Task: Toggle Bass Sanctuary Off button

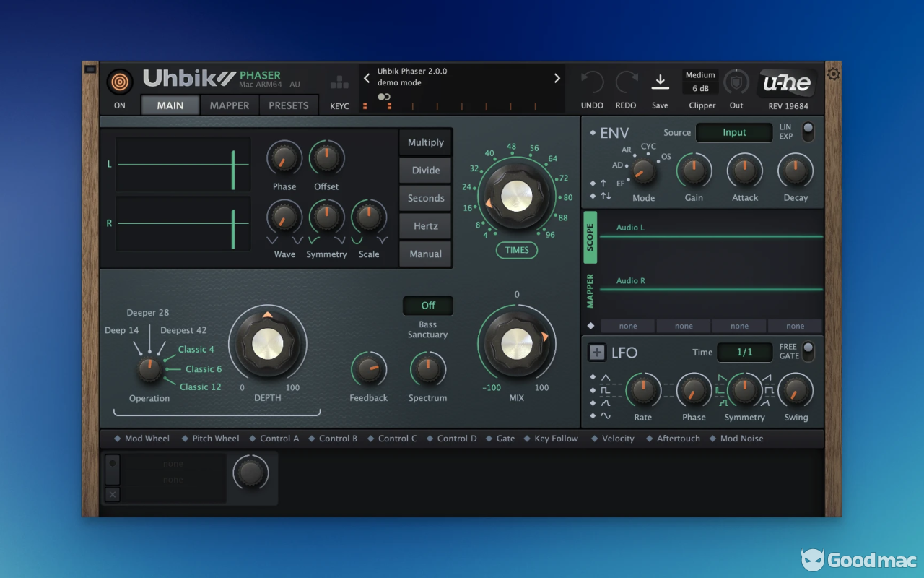Action: [x=428, y=306]
